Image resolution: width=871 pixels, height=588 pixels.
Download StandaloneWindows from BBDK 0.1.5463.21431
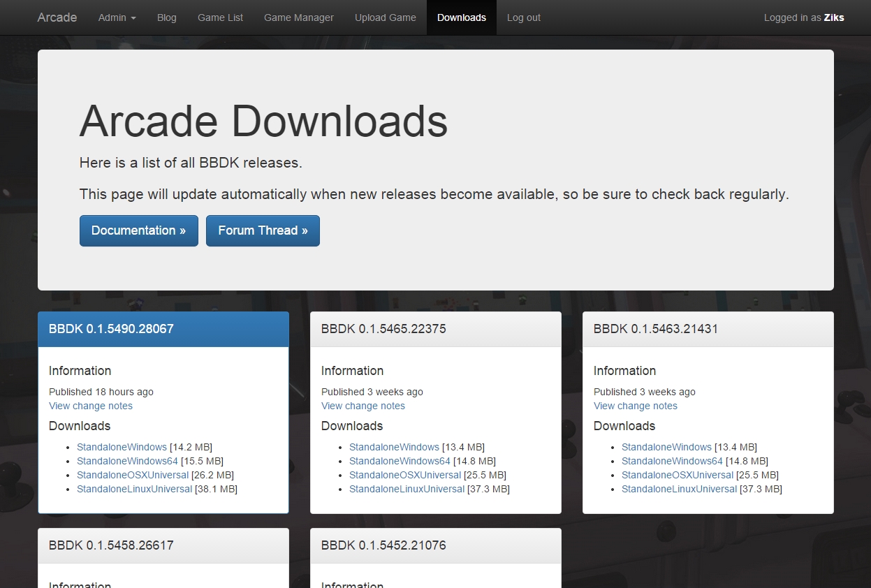(x=667, y=447)
